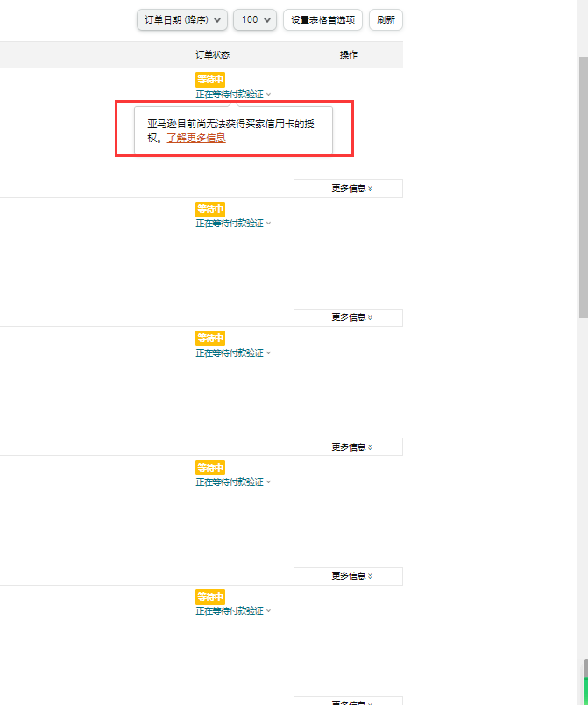The height and width of the screenshot is (705, 588).
Task: Expand third order's 正在等待付款验证 status
Action: pyautogui.click(x=233, y=353)
